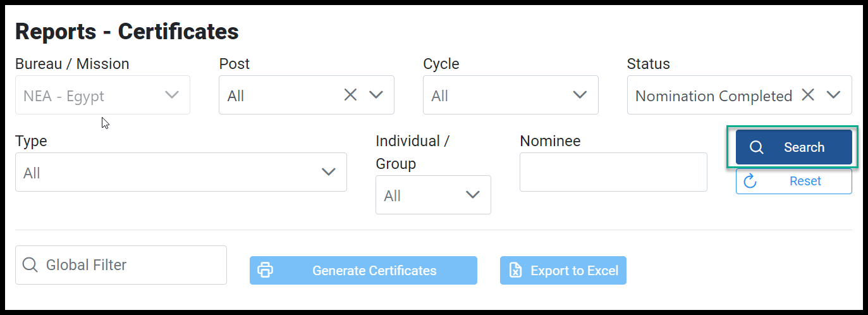868x315 pixels.
Task: Click inside the Global Filter field
Action: pos(121,264)
